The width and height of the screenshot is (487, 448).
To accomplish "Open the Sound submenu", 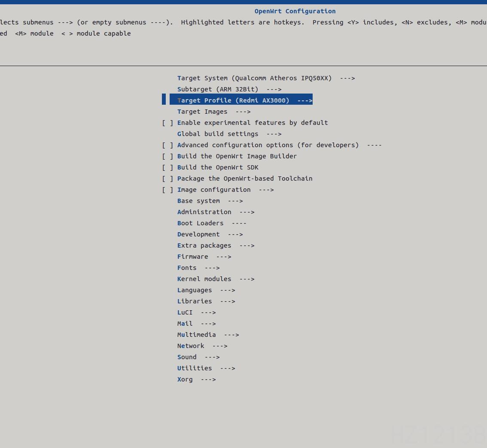I will click(198, 357).
